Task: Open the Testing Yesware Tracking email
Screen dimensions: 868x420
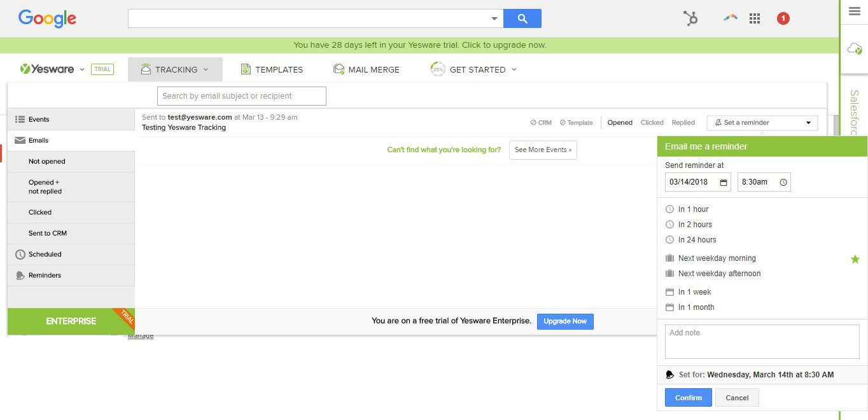Action: [x=184, y=127]
